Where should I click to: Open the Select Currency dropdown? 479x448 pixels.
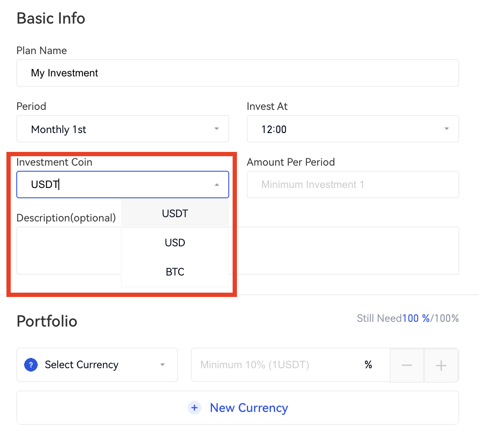coord(97,365)
